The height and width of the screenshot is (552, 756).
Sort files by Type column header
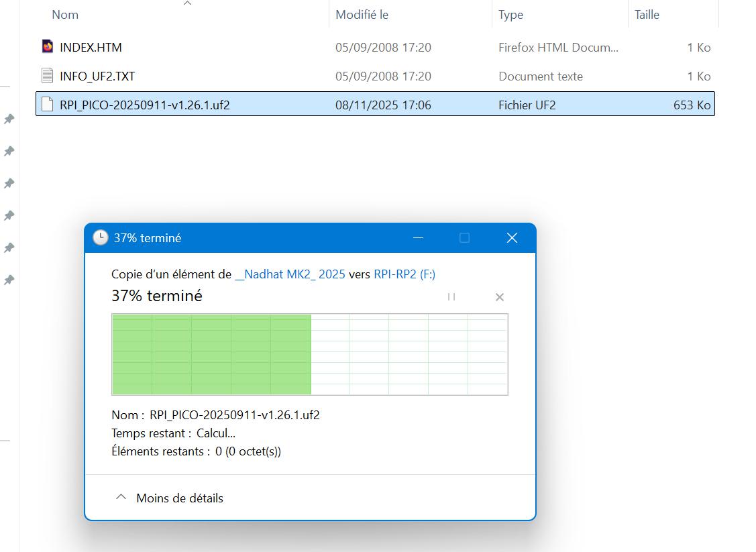(510, 14)
